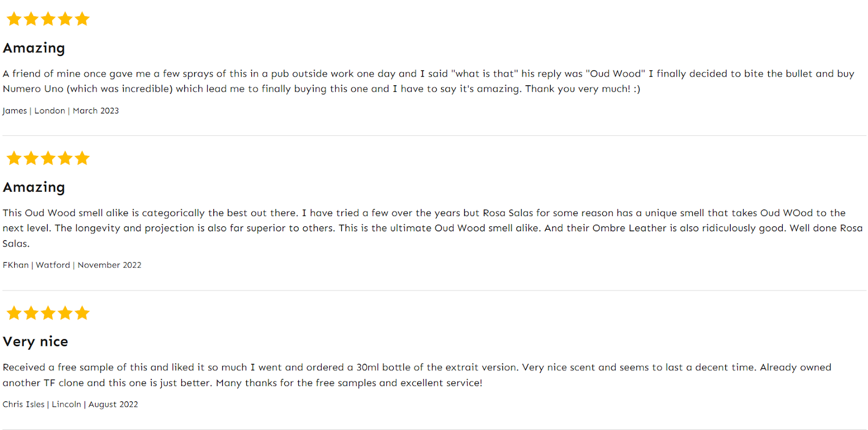Click the FKhan, Watford, November 2022 byline
The image size is (868, 430).
coord(72,265)
